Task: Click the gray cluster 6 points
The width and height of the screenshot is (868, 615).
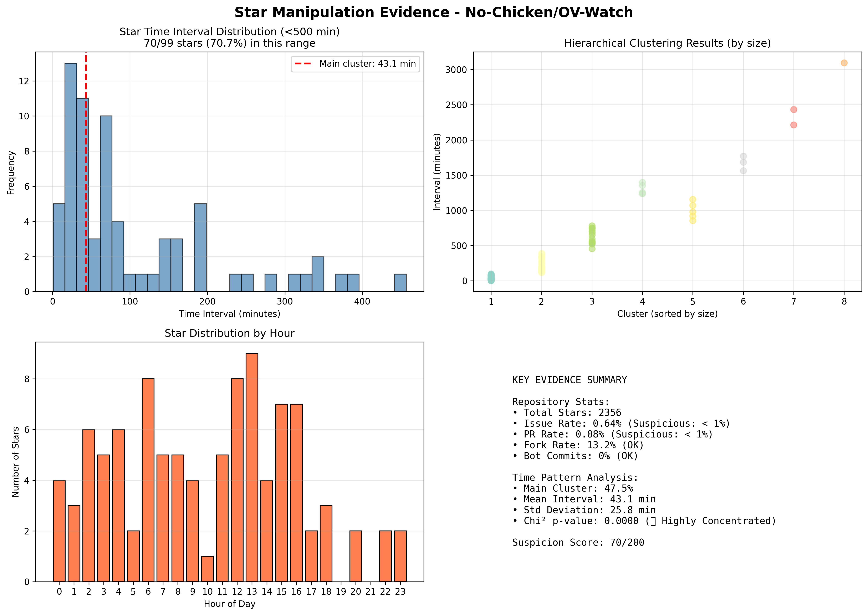Action: tap(743, 163)
